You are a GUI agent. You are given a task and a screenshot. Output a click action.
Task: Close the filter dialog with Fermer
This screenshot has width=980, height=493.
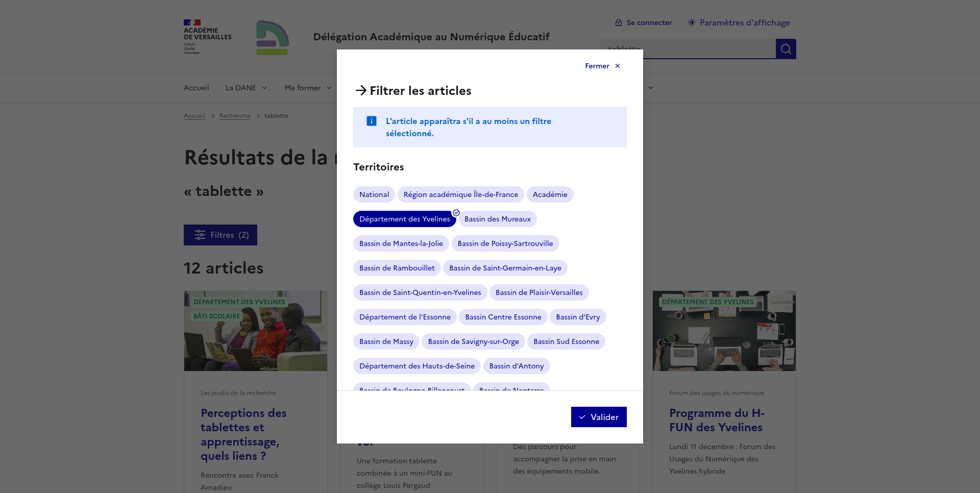pos(602,66)
